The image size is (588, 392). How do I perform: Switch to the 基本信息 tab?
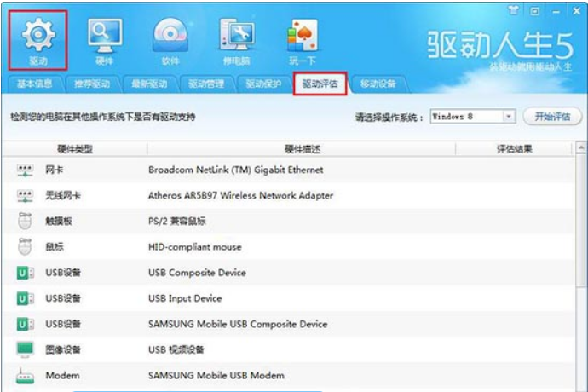pos(34,84)
